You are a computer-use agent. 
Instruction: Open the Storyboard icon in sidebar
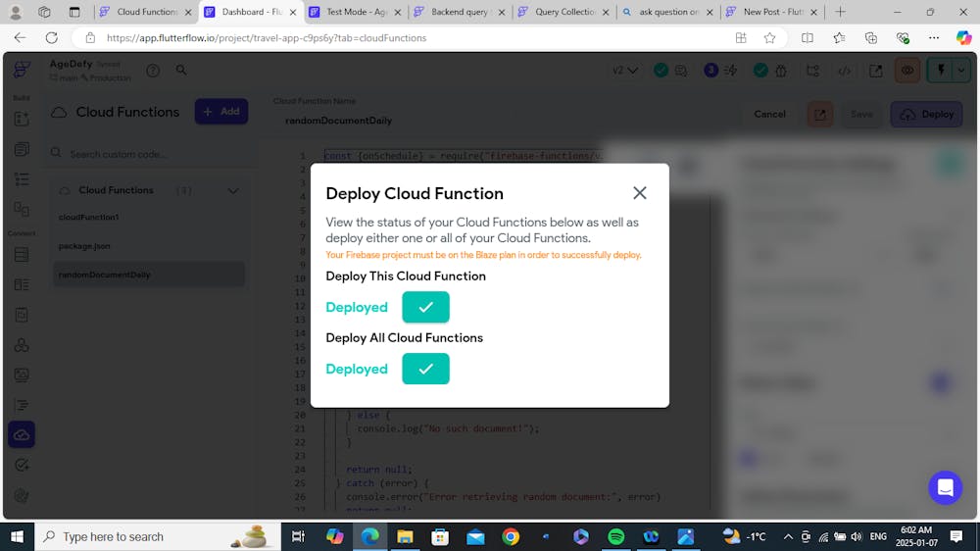(x=22, y=209)
